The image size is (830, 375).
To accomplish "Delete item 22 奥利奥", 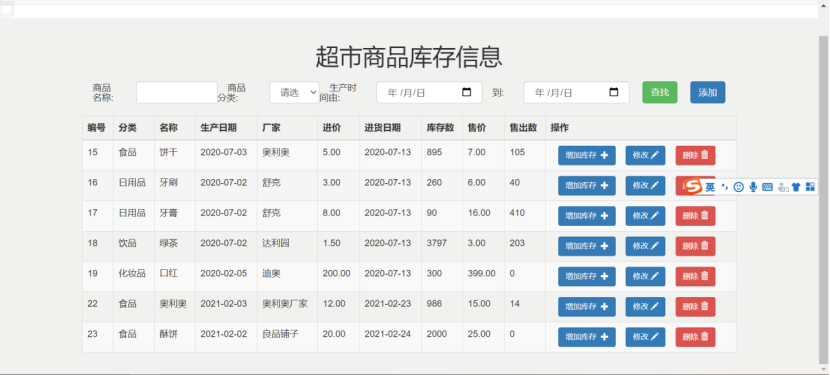I will pyautogui.click(x=696, y=307).
